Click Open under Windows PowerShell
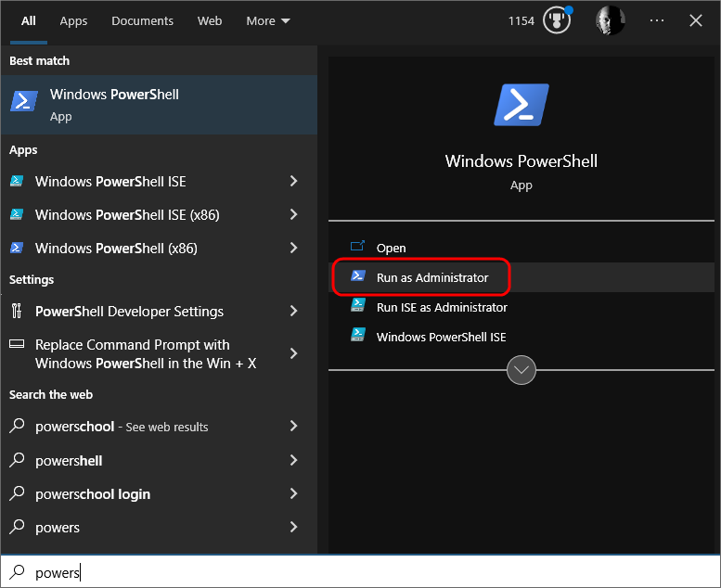Screen dimensions: 721x588 (391, 248)
